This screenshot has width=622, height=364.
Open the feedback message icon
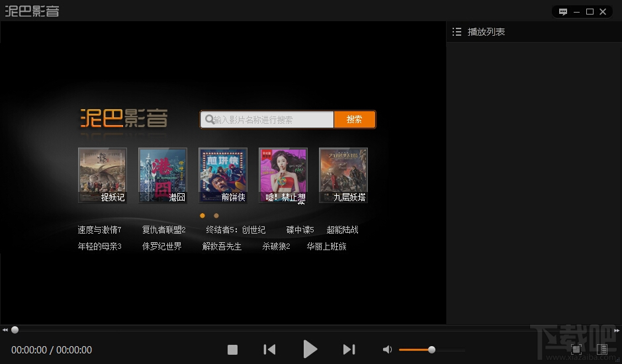point(563,11)
